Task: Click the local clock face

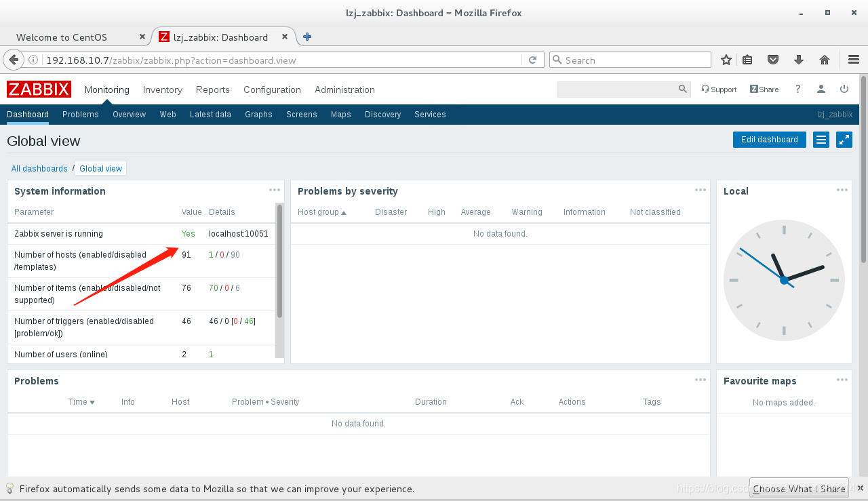Action: [x=784, y=279]
